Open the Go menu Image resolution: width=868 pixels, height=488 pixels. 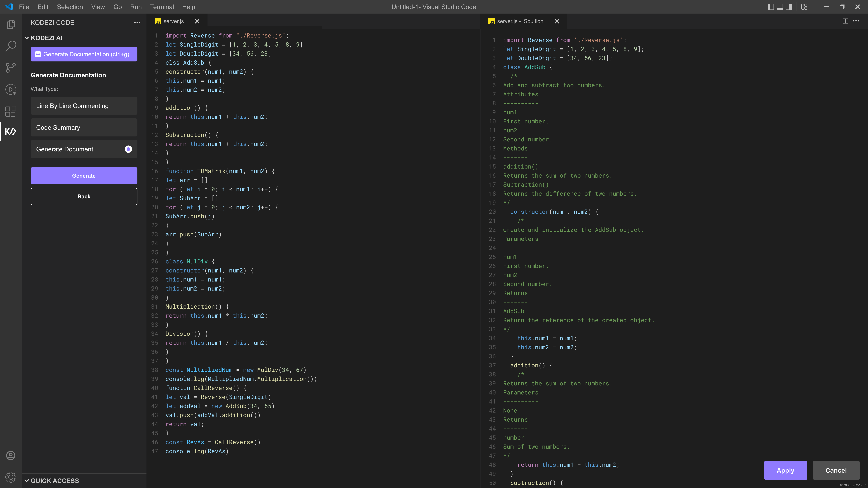coord(118,7)
